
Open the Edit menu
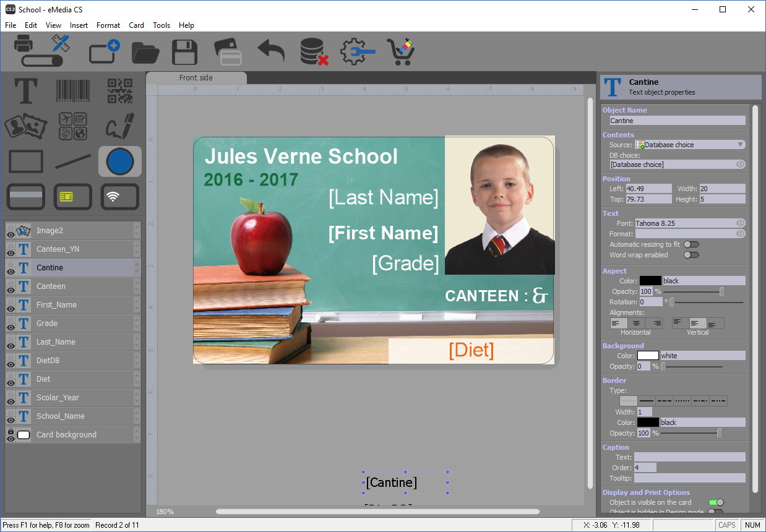[31, 25]
